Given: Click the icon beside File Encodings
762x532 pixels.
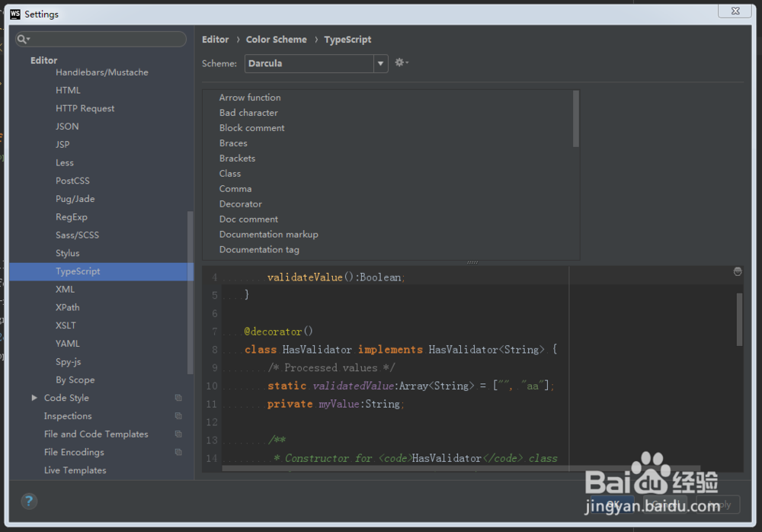Looking at the screenshot, I should click(178, 452).
